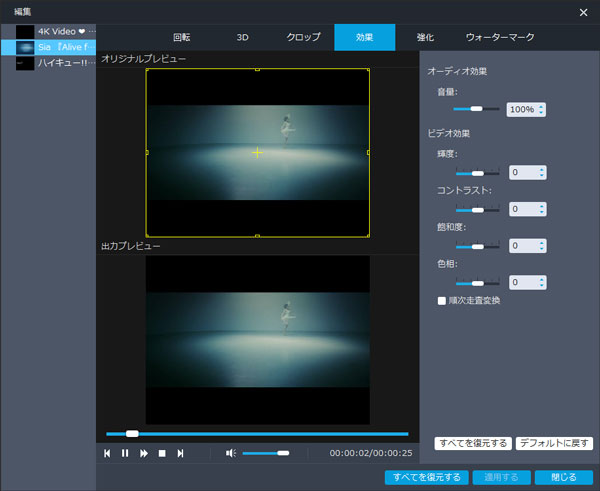Decrease コントラスト value with down arrow
This screenshot has width=600, height=491.
point(541,212)
